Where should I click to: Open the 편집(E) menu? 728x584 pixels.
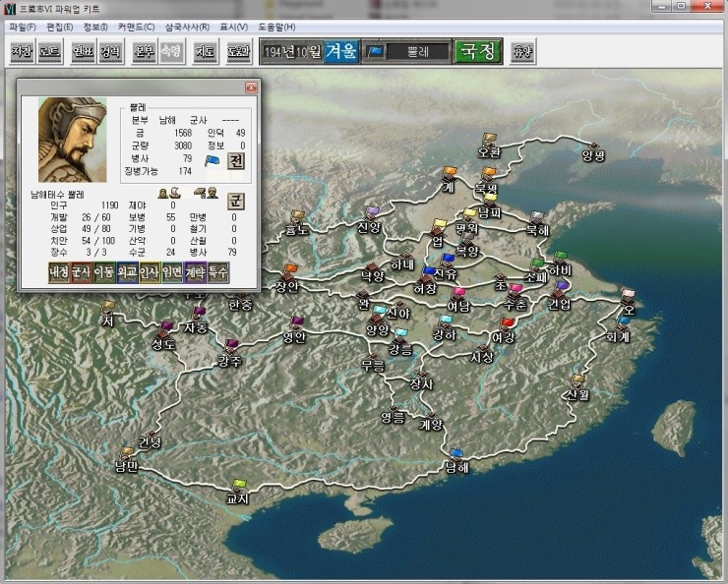coord(60,27)
